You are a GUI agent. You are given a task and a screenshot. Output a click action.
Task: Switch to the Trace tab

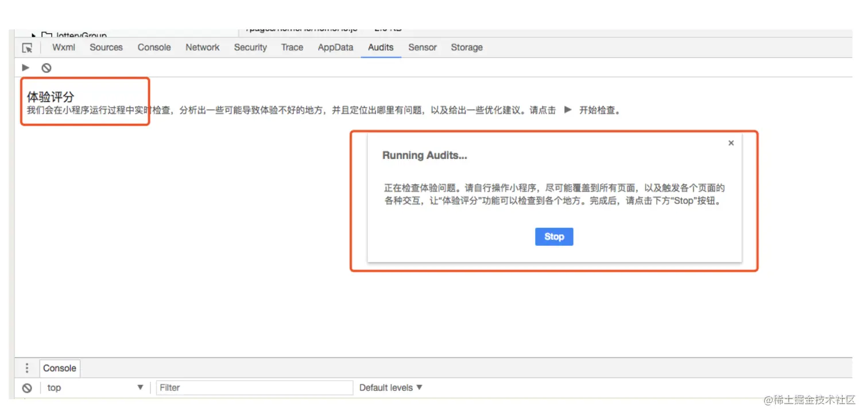coord(292,48)
